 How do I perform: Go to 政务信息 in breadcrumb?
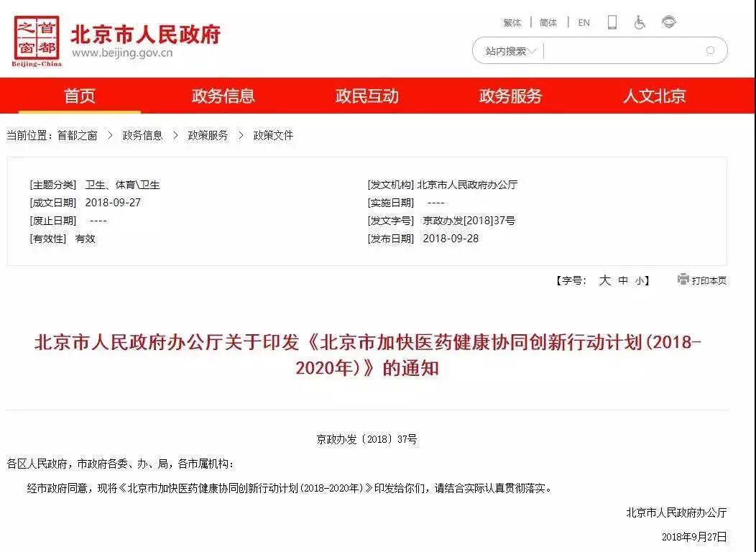143,135
